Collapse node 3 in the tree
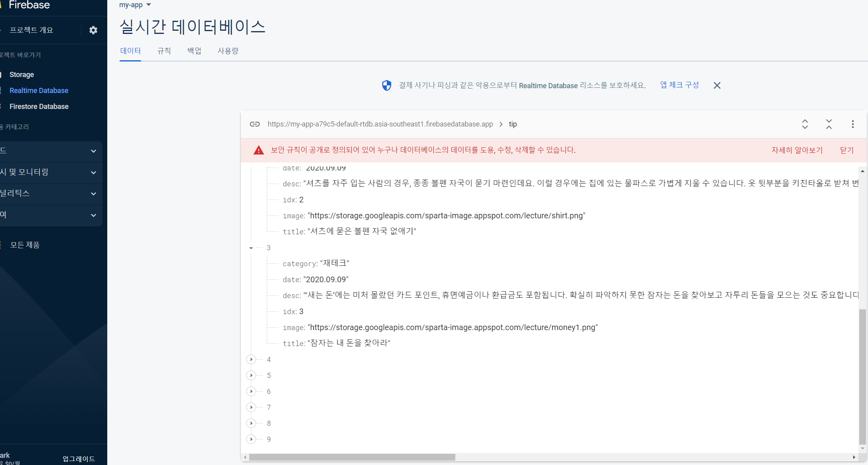This screenshot has height=465, width=868. point(251,248)
